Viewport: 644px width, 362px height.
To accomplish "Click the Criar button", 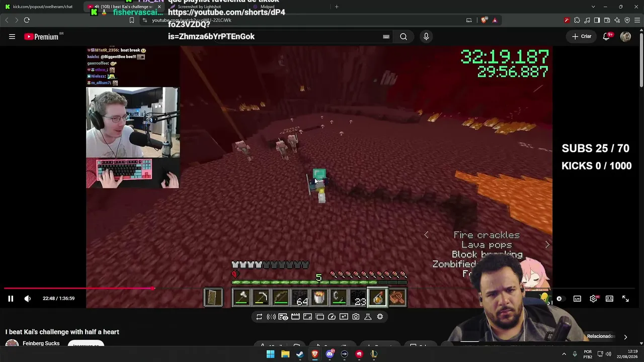I will point(581,36).
